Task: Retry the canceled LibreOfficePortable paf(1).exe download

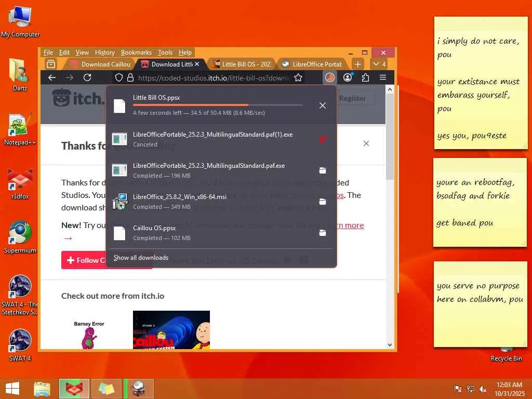Action: click(323, 139)
